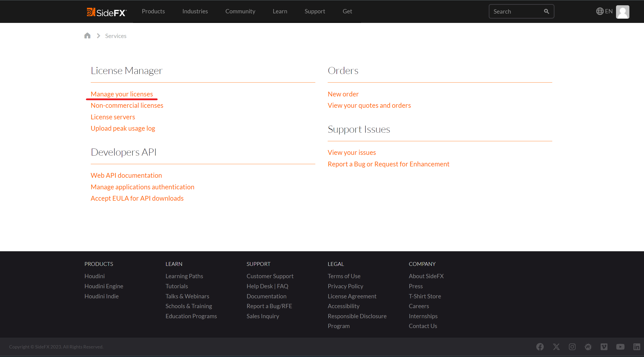
Task: Open Non-commercial licenses
Action: pyautogui.click(x=127, y=105)
